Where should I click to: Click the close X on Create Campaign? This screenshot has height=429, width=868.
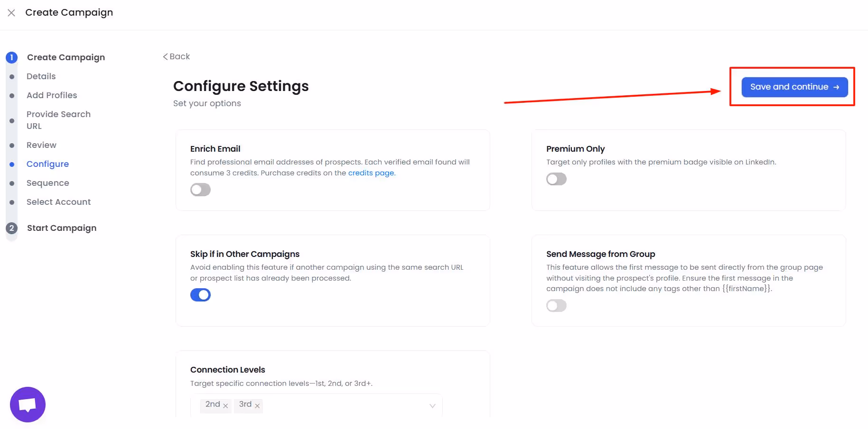coord(11,13)
